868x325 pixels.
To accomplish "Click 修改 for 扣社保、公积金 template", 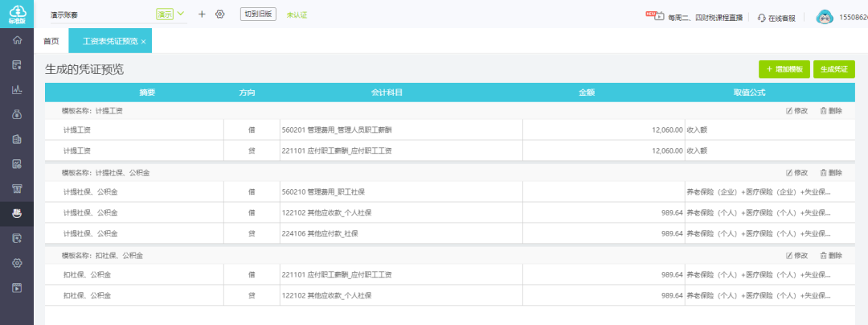I will click(x=796, y=255).
